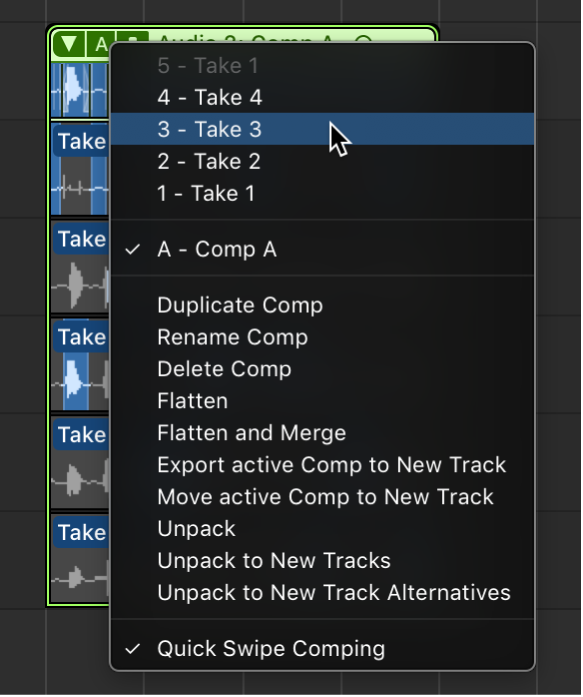
Task: Click the comp waveform in top lane
Action: pos(80,90)
